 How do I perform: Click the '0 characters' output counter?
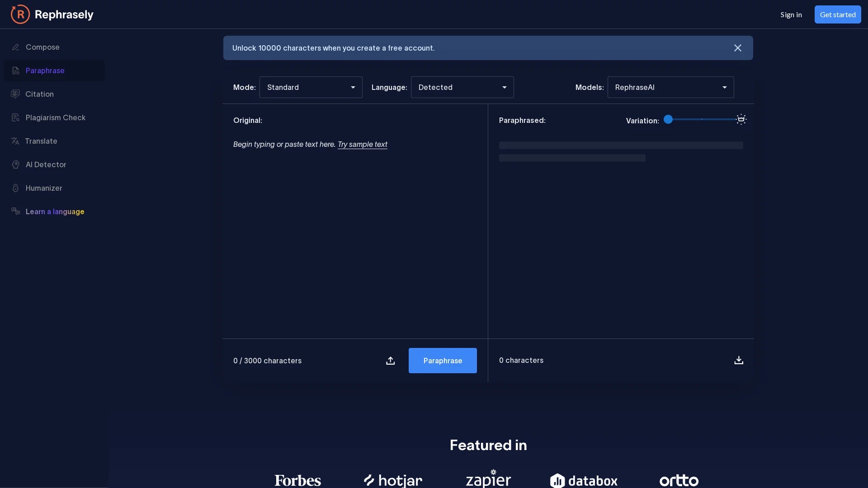(x=521, y=360)
